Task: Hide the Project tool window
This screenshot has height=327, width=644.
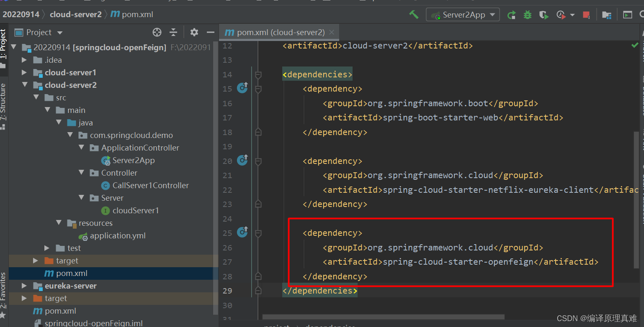Action: [x=210, y=32]
